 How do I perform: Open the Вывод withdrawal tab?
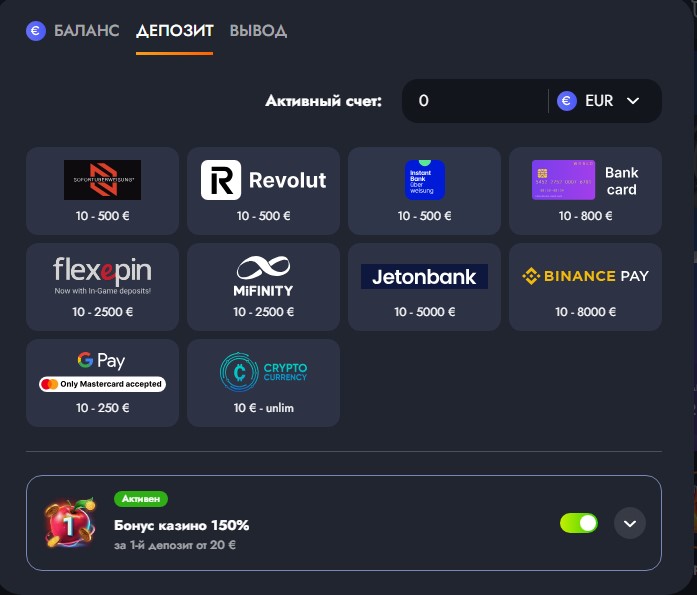[258, 31]
